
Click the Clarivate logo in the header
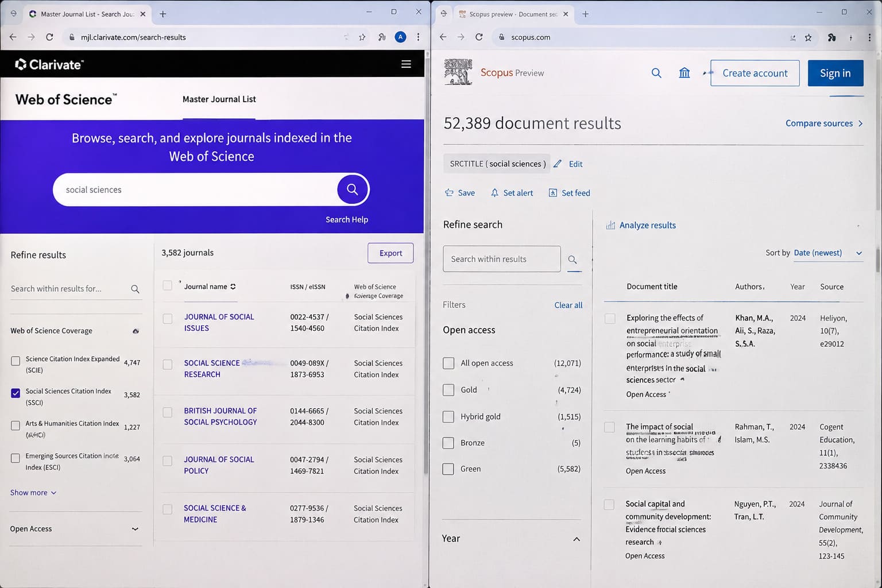click(x=49, y=64)
